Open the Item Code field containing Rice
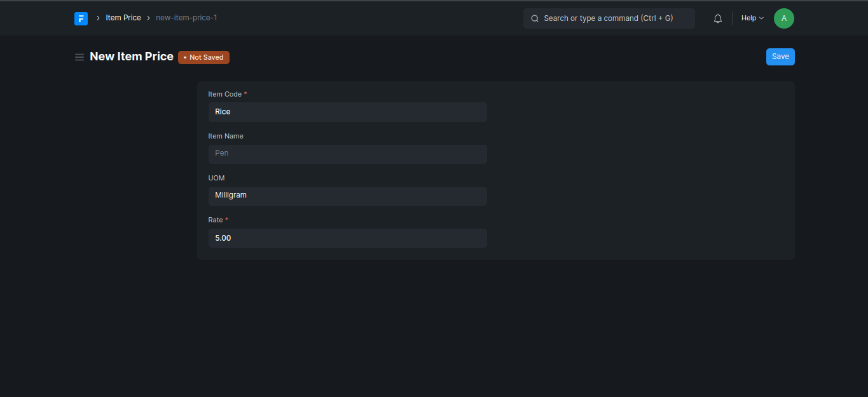This screenshot has width=868, height=397. click(x=347, y=112)
